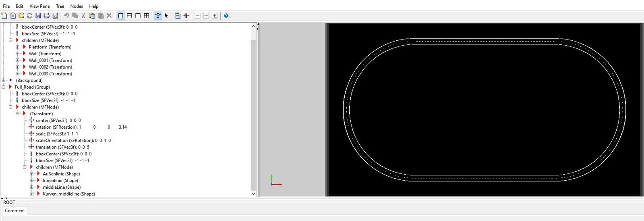Click the Collapse tree minus icon

tap(197, 16)
